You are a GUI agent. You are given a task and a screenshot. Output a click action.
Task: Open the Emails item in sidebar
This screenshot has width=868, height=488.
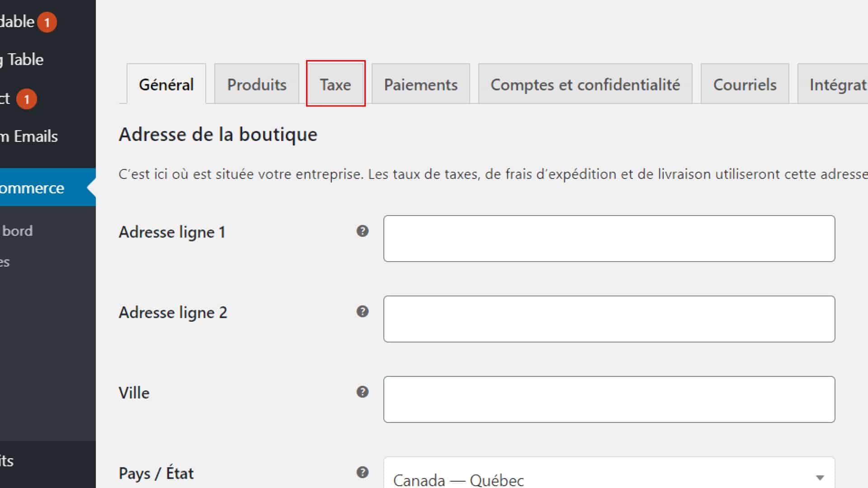pos(29,136)
